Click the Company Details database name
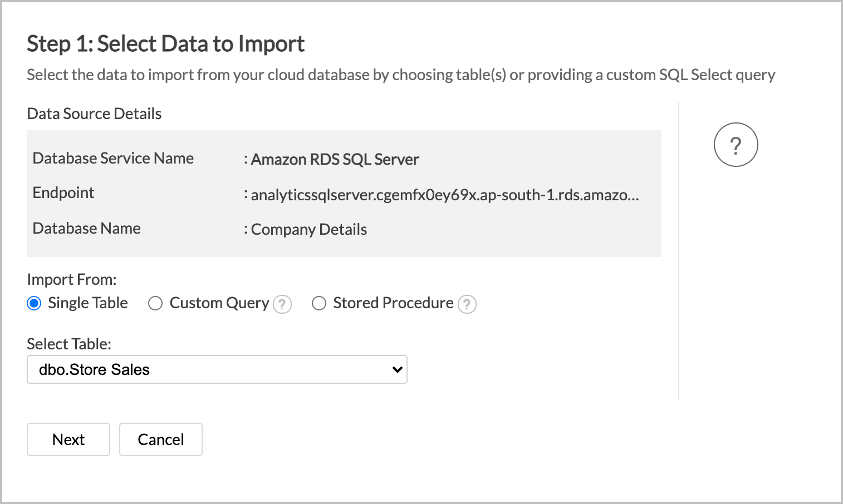This screenshot has width=843, height=504. point(308,229)
